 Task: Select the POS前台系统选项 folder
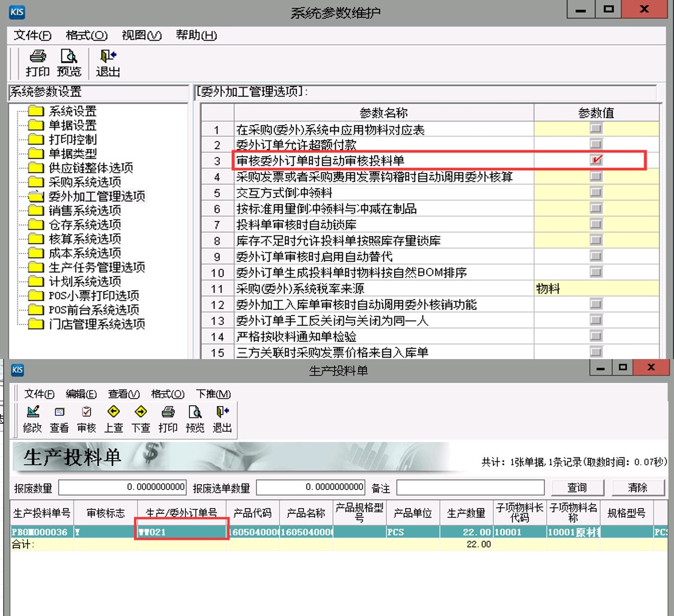pyautogui.click(x=84, y=310)
